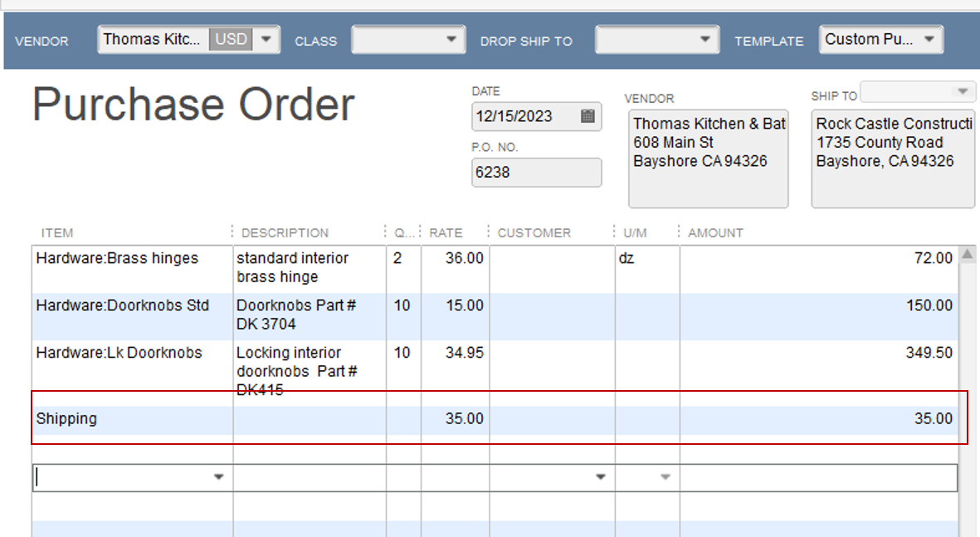Image resolution: width=980 pixels, height=537 pixels.
Task: Click the 'standard interior brass hinge' description
Action: 292,267
